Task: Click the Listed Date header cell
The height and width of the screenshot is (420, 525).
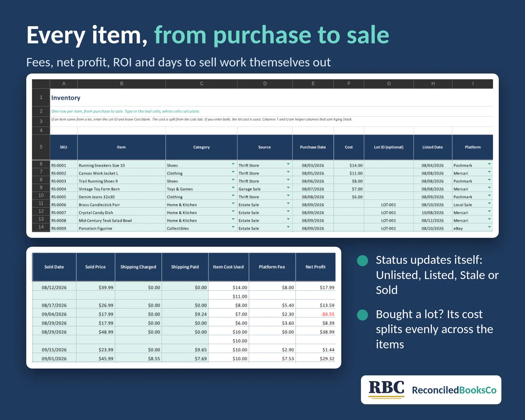Action: 433,147
